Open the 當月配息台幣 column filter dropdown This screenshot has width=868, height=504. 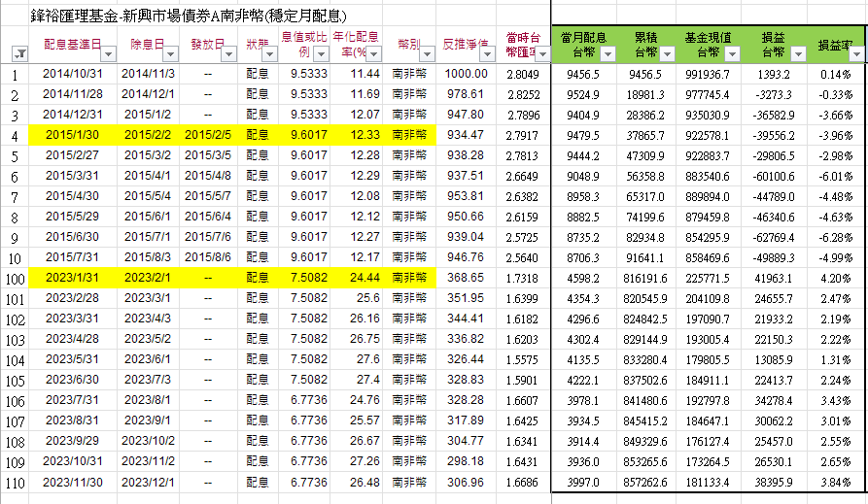(x=608, y=53)
